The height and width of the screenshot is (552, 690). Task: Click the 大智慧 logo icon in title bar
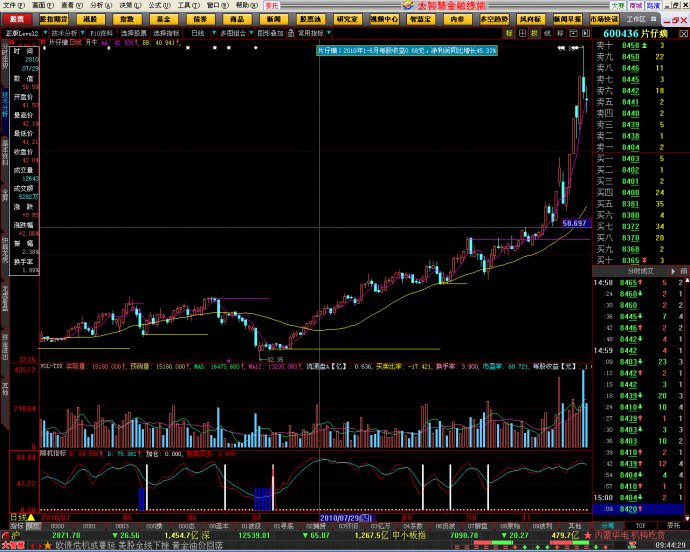coord(408,5)
